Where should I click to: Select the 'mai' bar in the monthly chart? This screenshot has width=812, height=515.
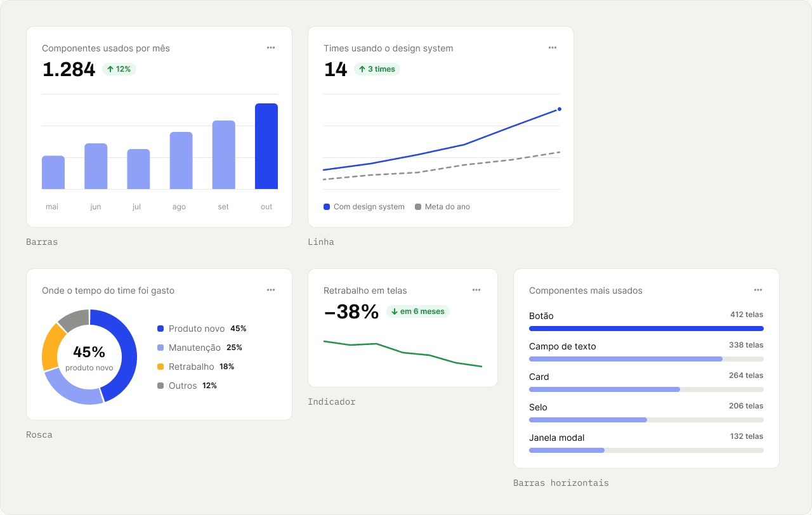click(53, 173)
